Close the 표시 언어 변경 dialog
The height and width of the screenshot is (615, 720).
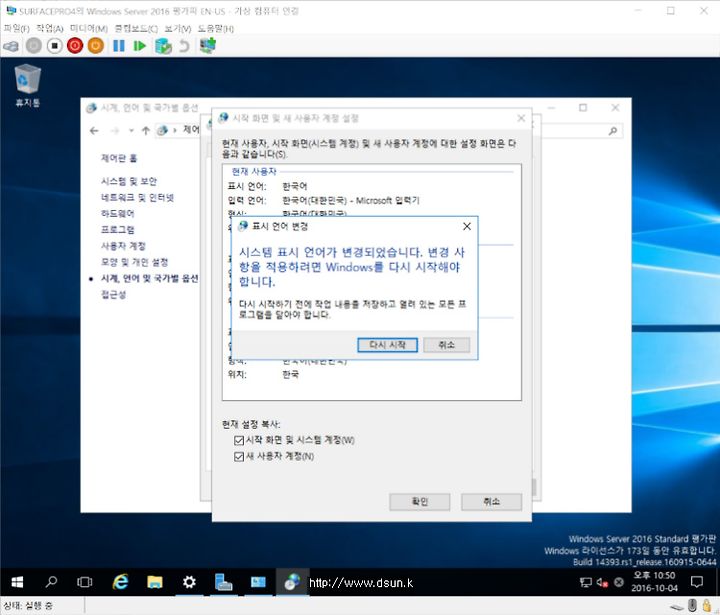467,226
